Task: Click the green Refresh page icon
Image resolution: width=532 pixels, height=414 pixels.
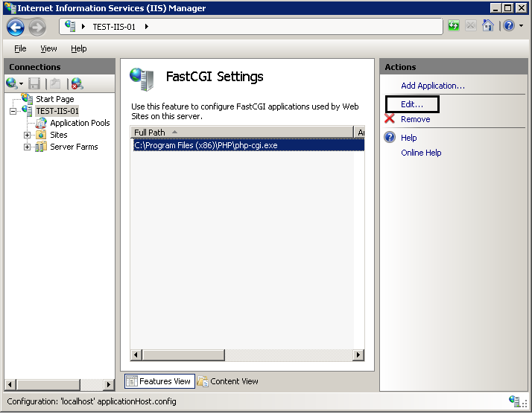Action: click(x=454, y=26)
